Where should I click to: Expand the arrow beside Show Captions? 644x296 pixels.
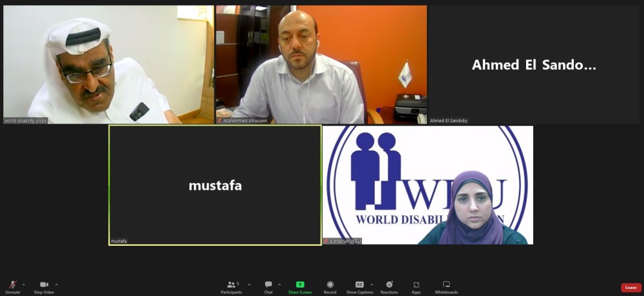coord(372,284)
